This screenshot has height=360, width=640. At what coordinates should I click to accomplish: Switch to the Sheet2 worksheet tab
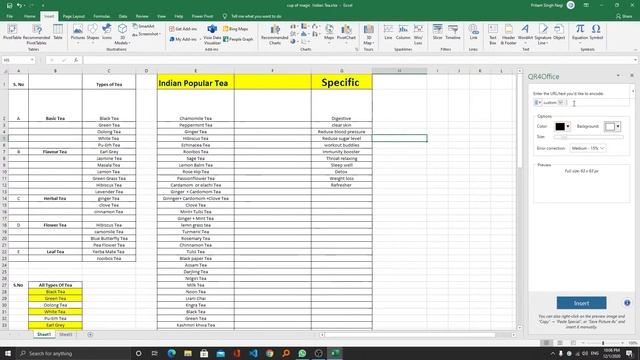tap(66, 334)
